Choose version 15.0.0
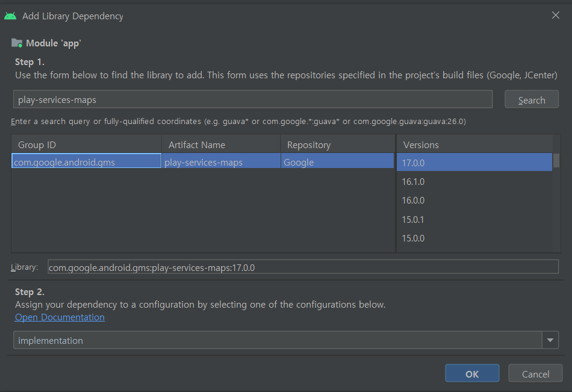 [x=474, y=238]
